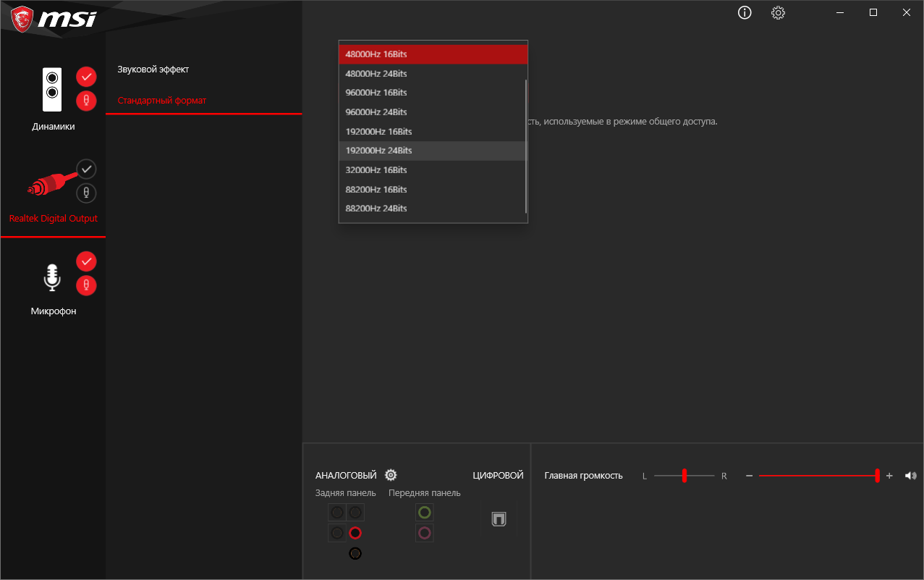924x580 pixels.
Task: Toggle default communication device for Микрофон
Action: point(86,285)
